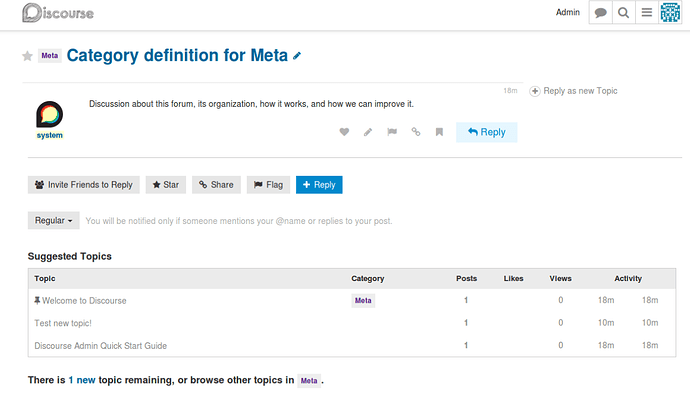Click the Likes column header
This screenshot has height=408, width=690.
pos(514,278)
